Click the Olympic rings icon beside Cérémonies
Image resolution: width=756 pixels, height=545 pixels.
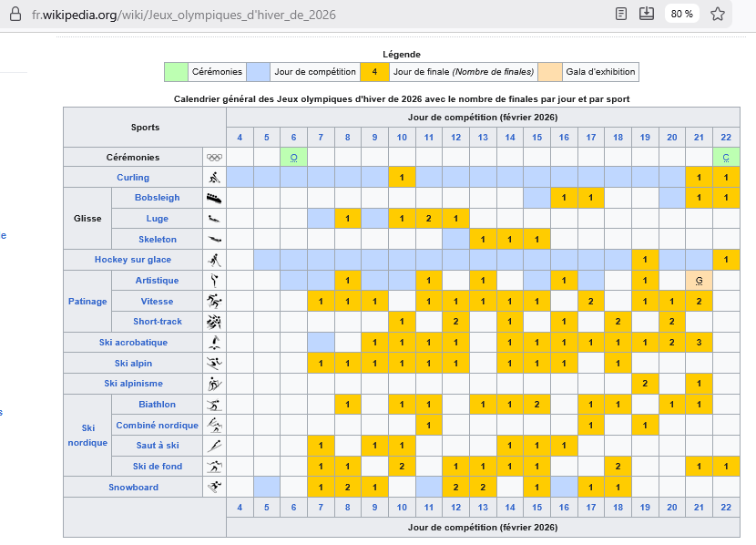pyautogui.click(x=214, y=158)
